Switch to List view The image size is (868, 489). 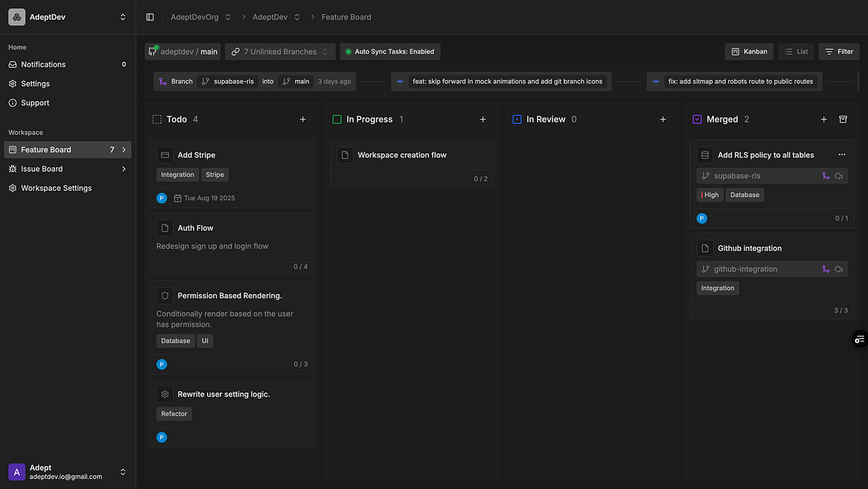coord(795,51)
